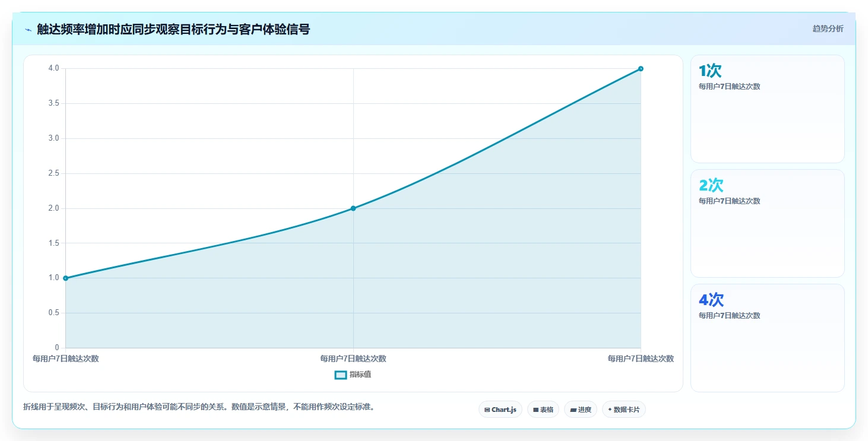Select the 表格 pill tag
Screen dimensions: 868x441
(x=543, y=410)
